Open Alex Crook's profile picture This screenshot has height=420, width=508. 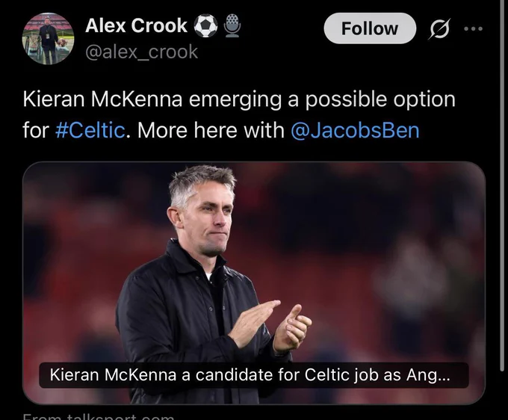click(x=48, y=39)
